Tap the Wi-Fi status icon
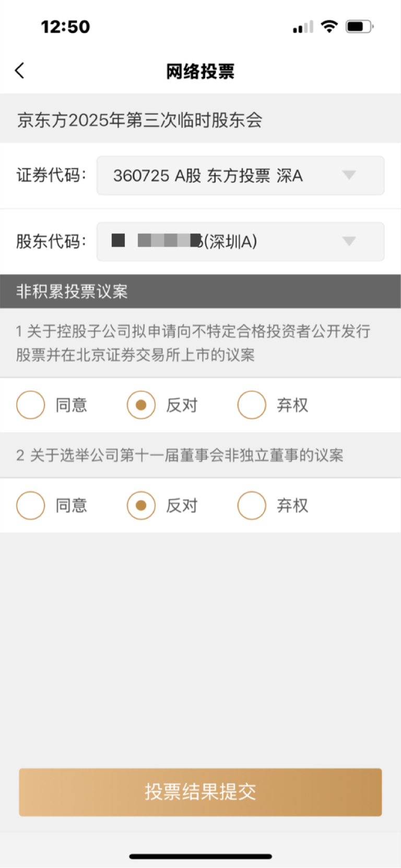 pos(329,26)
